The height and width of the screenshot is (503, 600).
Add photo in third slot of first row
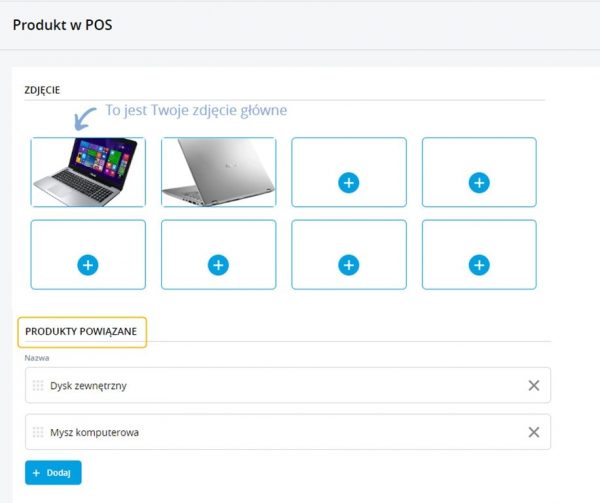click(x=349, y=183)
